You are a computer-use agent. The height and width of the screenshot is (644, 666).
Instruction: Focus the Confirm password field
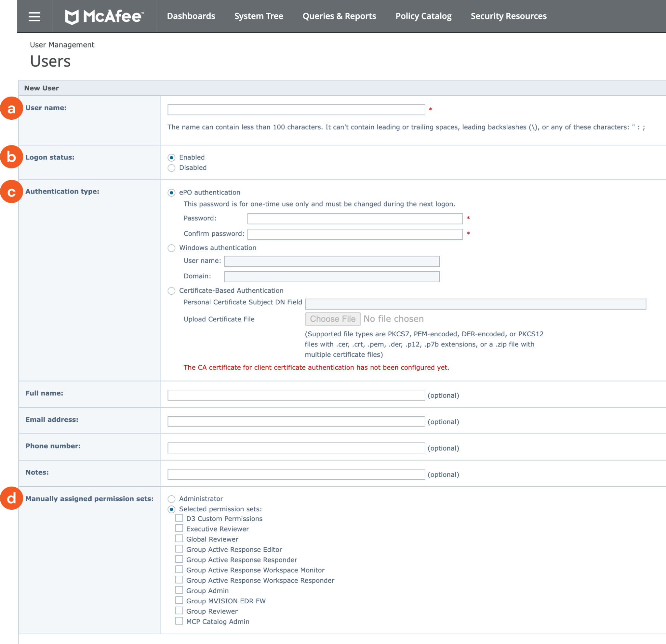pyautogui.click(x=355, y=234)
